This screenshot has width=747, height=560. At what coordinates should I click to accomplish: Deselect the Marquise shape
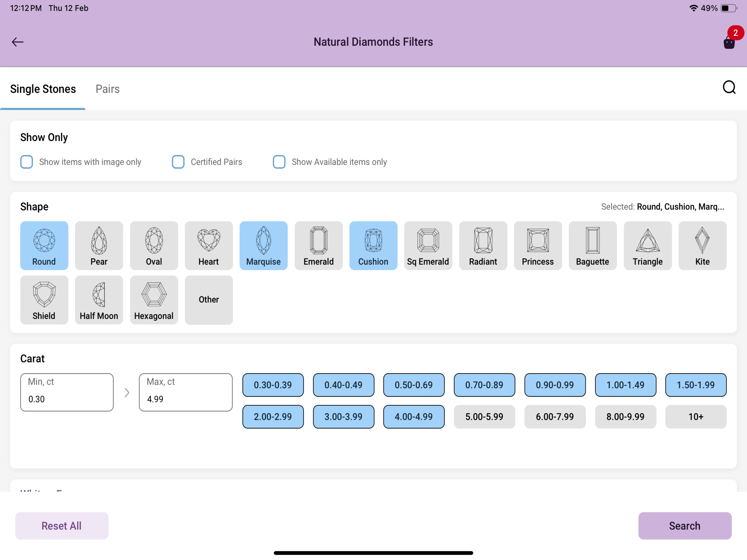pos(263,246)
